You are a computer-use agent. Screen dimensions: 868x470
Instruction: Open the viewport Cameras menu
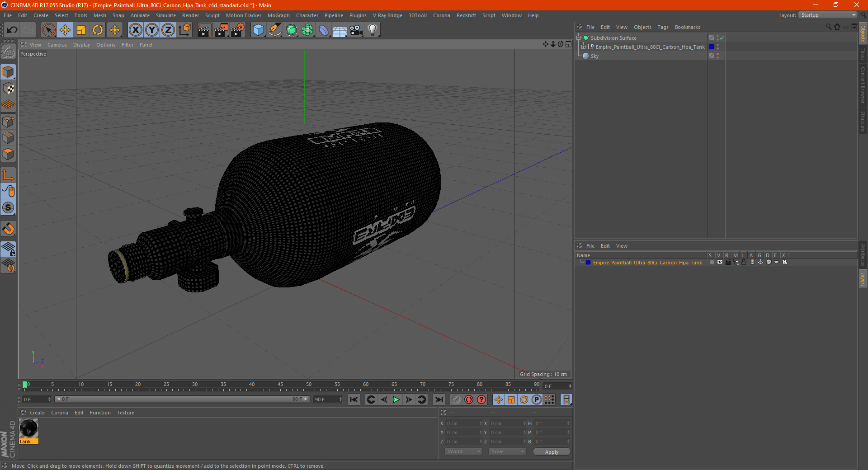57,45
